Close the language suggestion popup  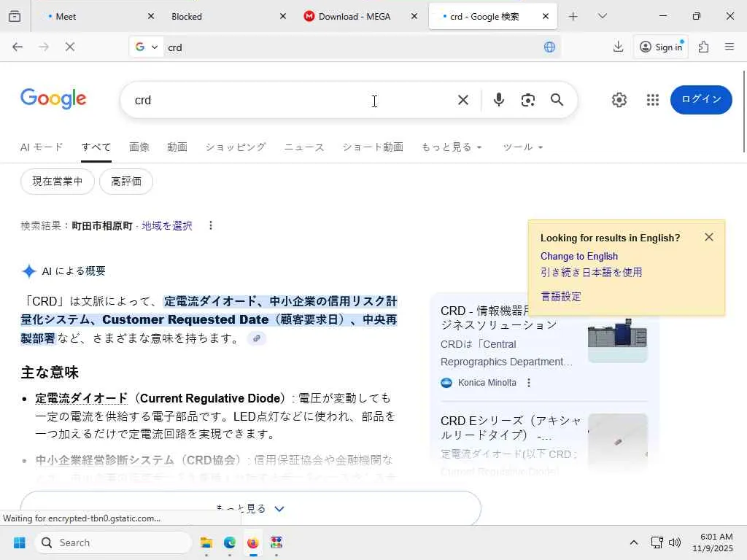(709, 237)
